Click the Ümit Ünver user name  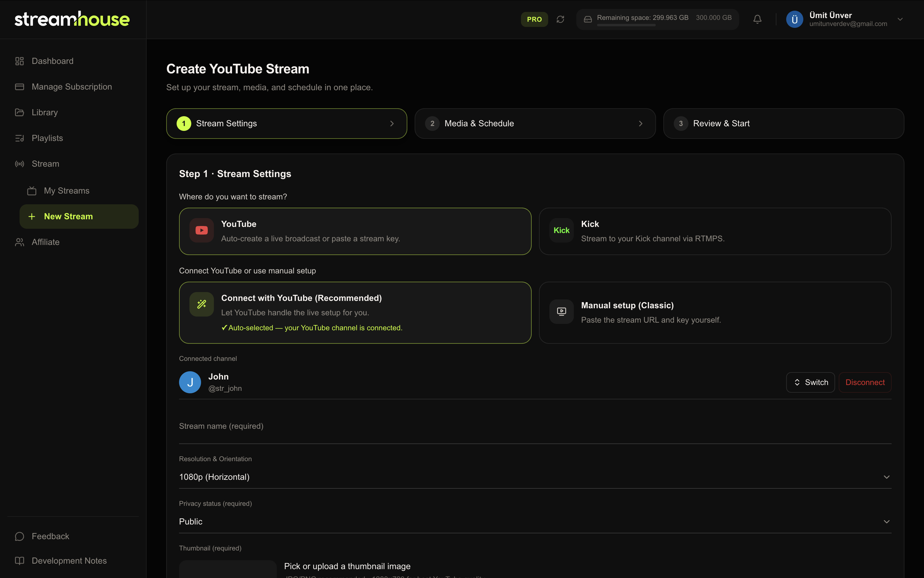[x=831, y=15]
